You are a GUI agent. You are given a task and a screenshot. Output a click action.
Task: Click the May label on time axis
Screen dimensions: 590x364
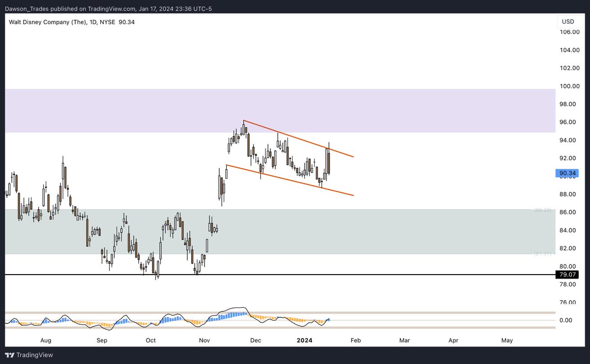click(x=507, y=340)
